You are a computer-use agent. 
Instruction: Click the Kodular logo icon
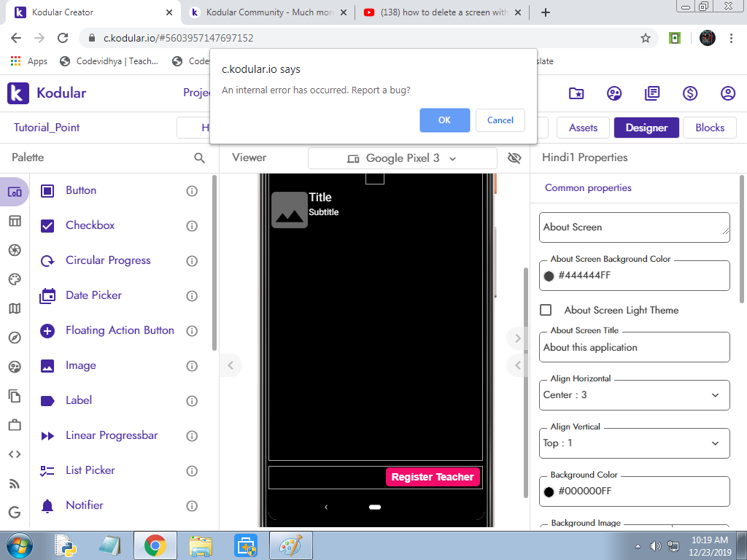[x=18, y=93]
